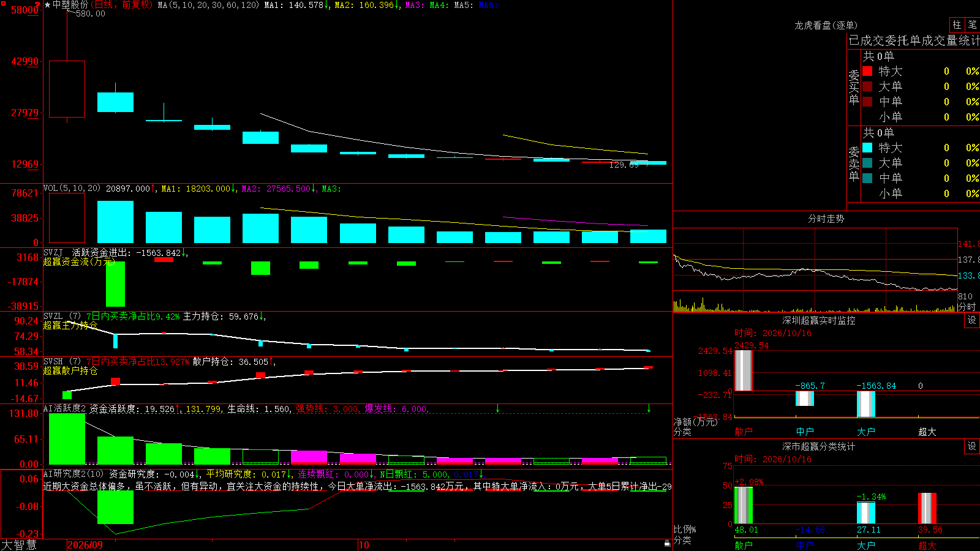The image size is (980, 551).
Task: Click the 已成交委托单成交量统计 header
Action: click(x=914, y=40)
